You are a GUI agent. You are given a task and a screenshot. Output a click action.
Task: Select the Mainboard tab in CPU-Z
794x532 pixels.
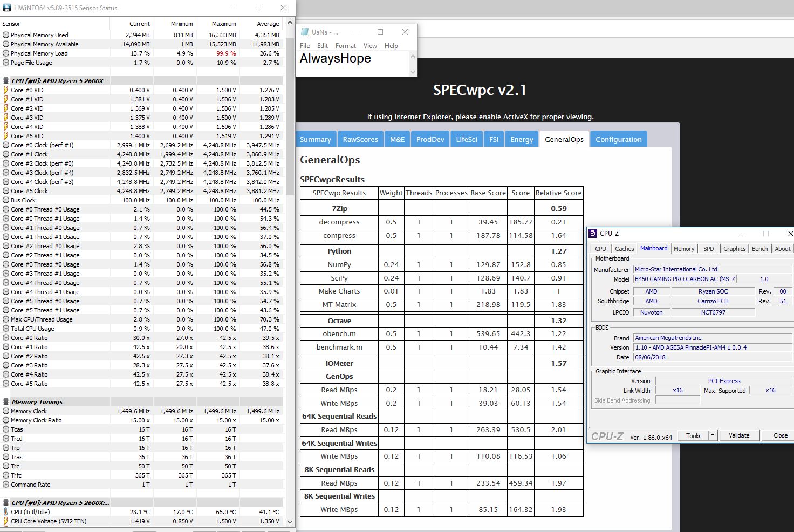(654, 248)
